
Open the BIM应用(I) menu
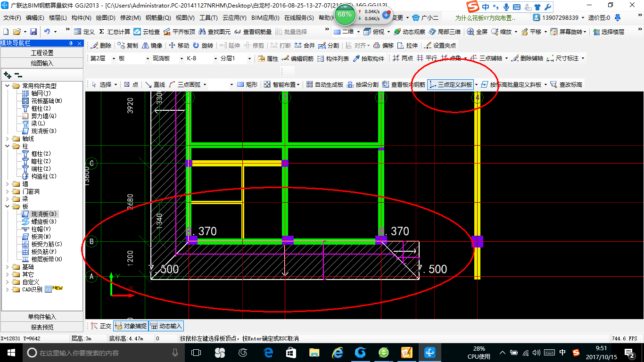click(x=265, y=18)
